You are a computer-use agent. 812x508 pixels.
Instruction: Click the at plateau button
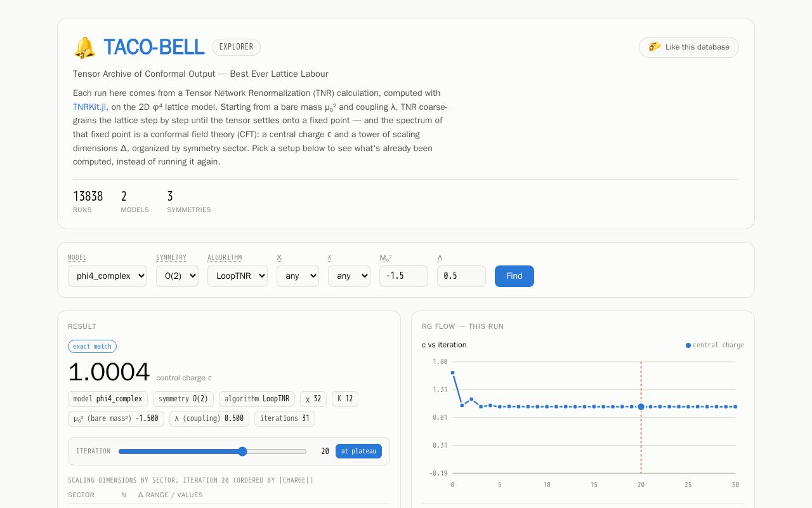point(358,451)
